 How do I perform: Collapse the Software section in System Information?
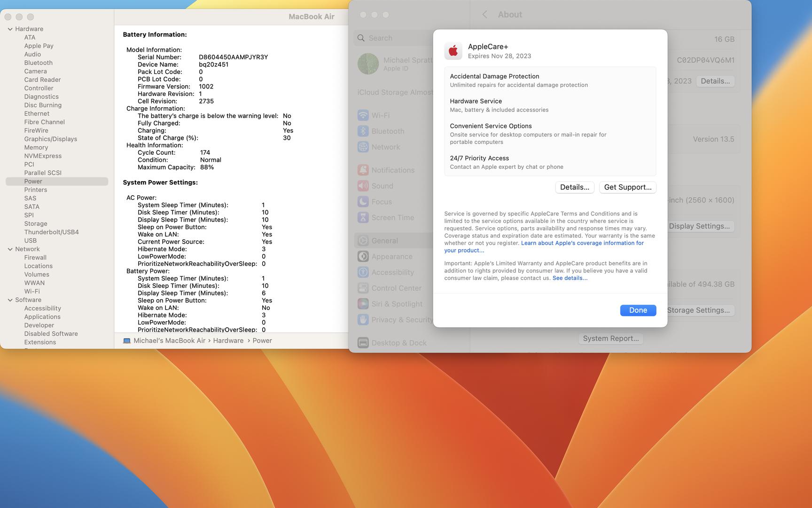10,300
